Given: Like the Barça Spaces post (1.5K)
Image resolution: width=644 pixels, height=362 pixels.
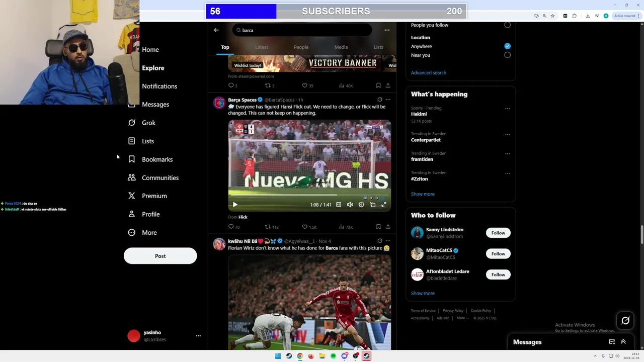Looking at the screenshot, I should click(x=309, y=227).
